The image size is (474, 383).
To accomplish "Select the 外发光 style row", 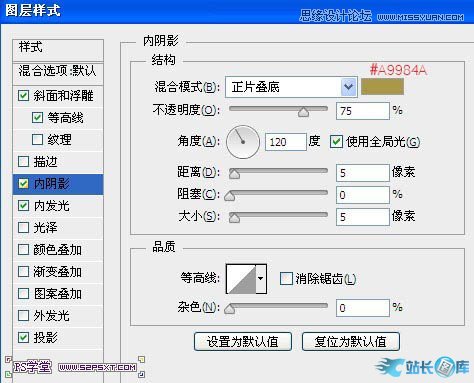I will tap(58, 316).
